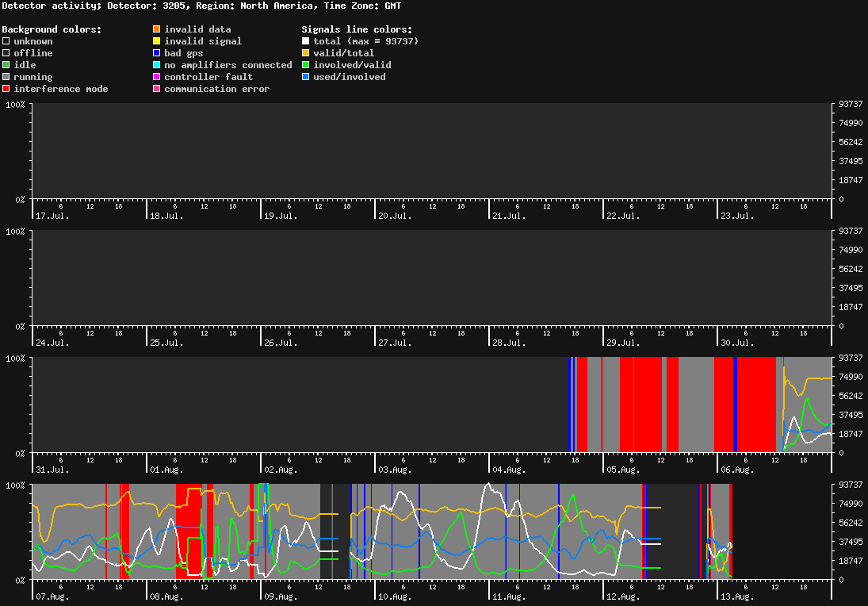Click the 'used/involved' legend label
Screen dimensions: 868x606
[350, 77]
